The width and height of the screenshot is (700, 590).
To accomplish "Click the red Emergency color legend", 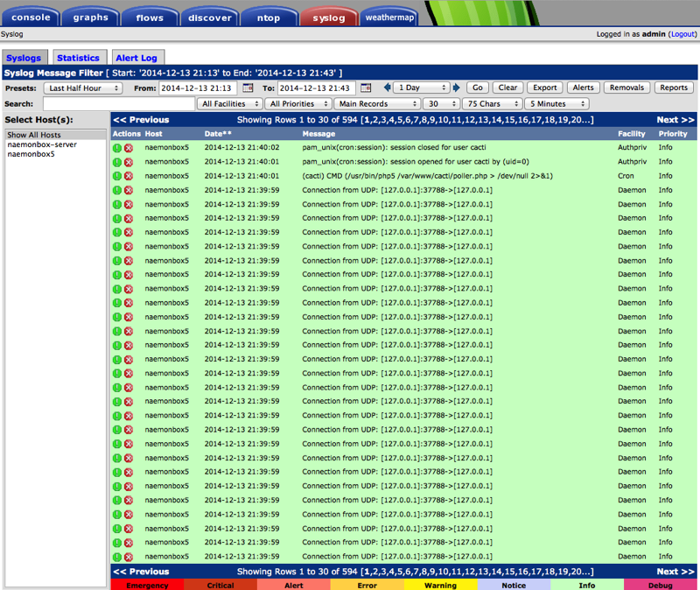I will 147,585.
